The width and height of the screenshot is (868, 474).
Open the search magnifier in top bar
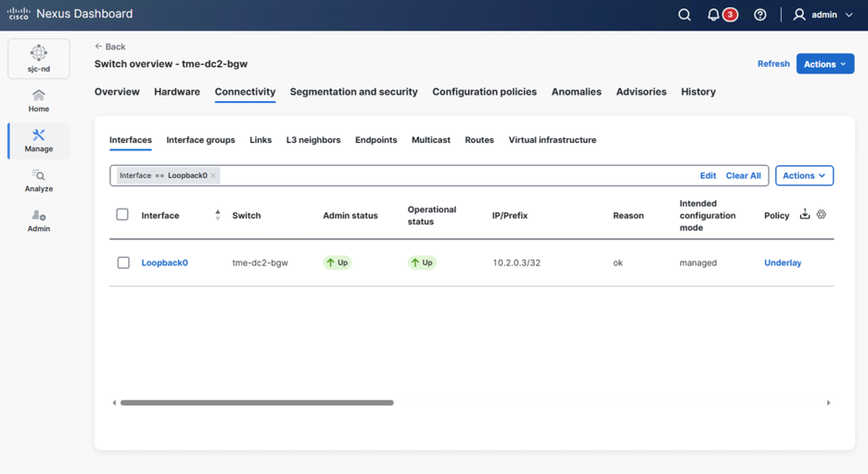coord(684,15)
